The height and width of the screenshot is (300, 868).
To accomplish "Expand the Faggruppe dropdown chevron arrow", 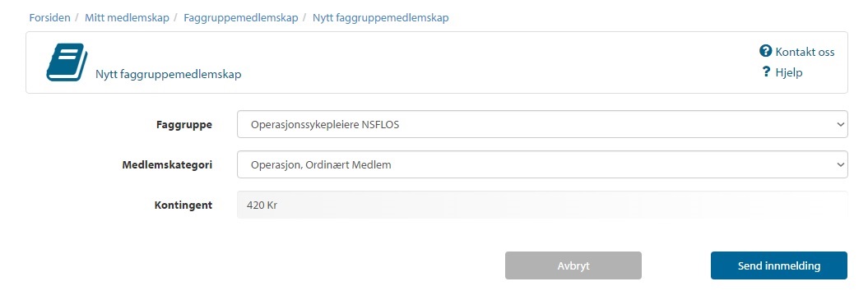I will click(x=840, y=125).
